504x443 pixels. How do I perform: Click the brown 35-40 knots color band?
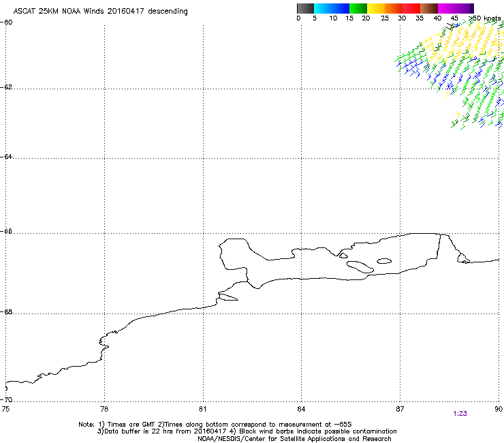[x=429, y=8]
